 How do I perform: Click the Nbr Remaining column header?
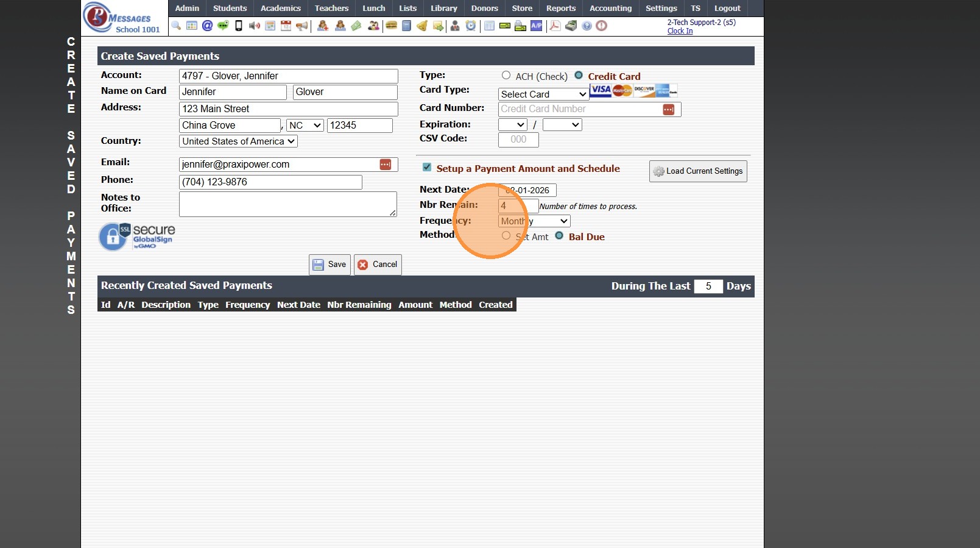[x=359, y=305]
